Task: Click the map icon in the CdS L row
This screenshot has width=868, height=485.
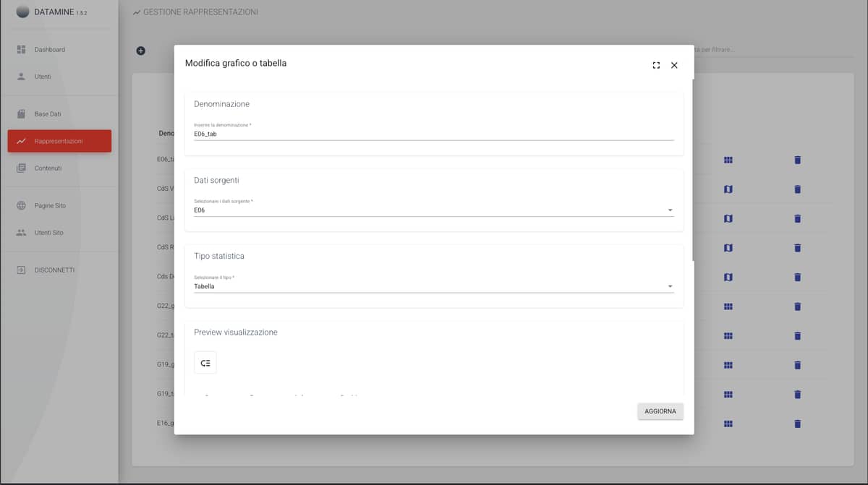Action: point(728,218)
